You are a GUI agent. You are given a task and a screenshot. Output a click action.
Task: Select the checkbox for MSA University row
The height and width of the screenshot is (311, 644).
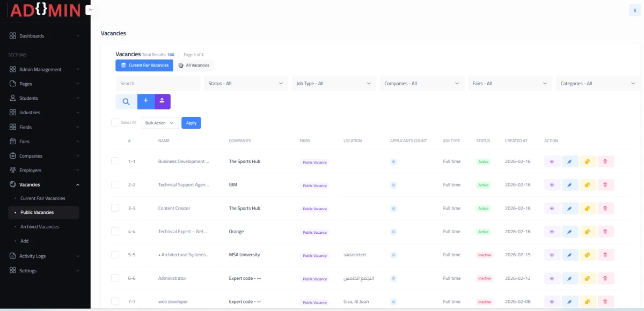click(x=115, y=255)
